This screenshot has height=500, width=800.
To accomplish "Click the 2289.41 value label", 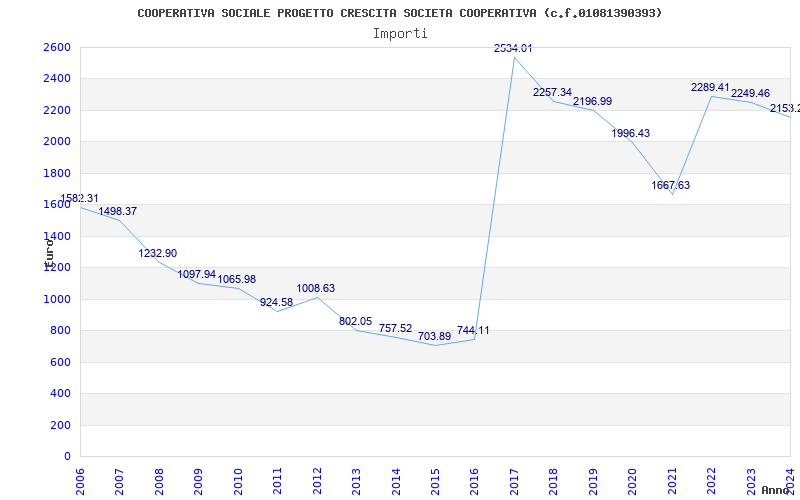I will (710, 87).
